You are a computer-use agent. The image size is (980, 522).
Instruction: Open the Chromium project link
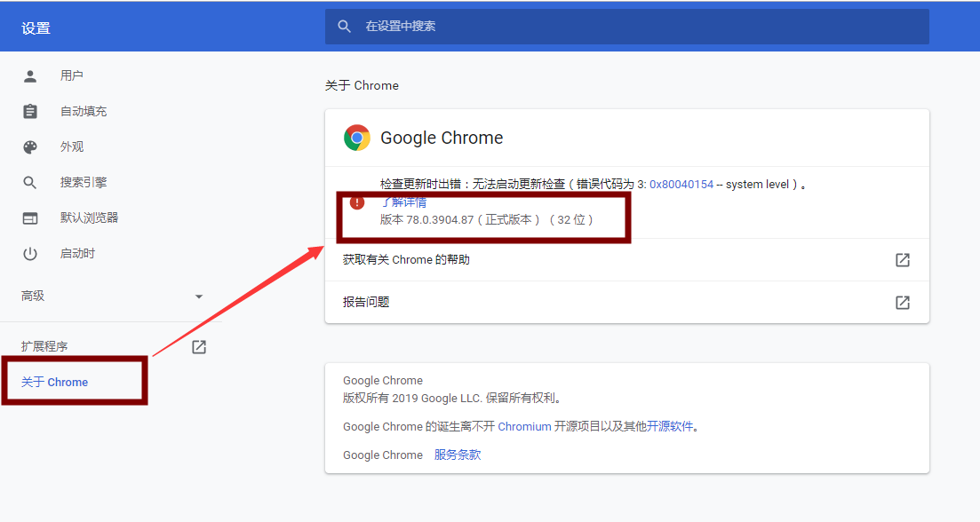click(x=524, y=426)
